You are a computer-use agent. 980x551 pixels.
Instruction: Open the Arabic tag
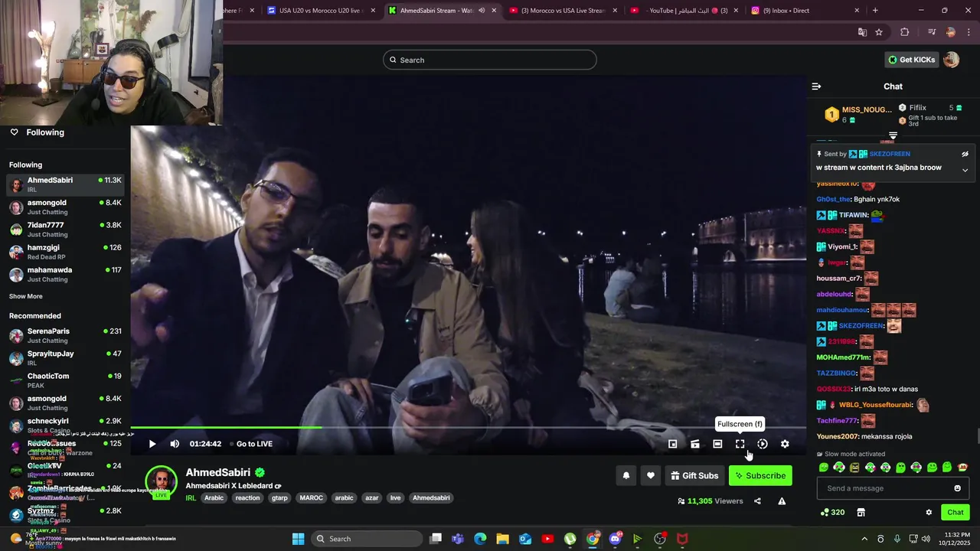[214, 497]
